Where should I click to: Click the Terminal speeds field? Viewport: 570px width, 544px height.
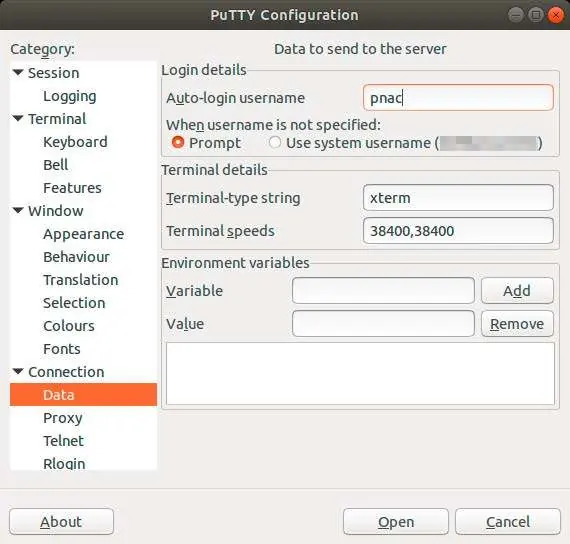(458, 231)
